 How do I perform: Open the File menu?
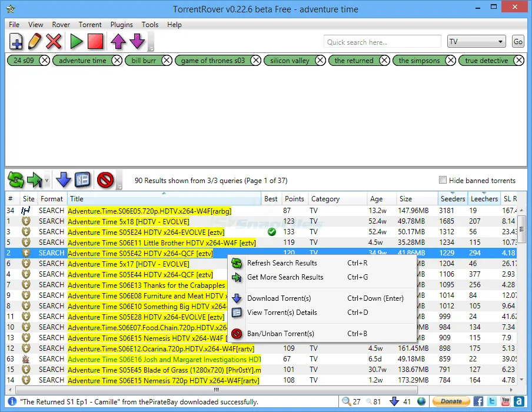click(x=14, y=25)
